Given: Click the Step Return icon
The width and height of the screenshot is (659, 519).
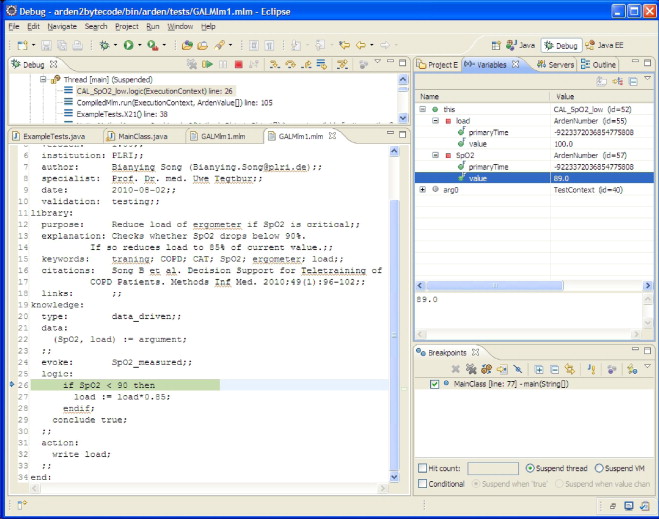Looking at the screenshot, I should tap(306, 64).
